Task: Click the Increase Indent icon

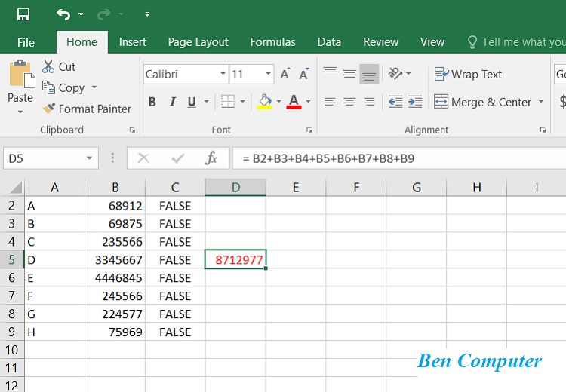Action: click(415, 102)
